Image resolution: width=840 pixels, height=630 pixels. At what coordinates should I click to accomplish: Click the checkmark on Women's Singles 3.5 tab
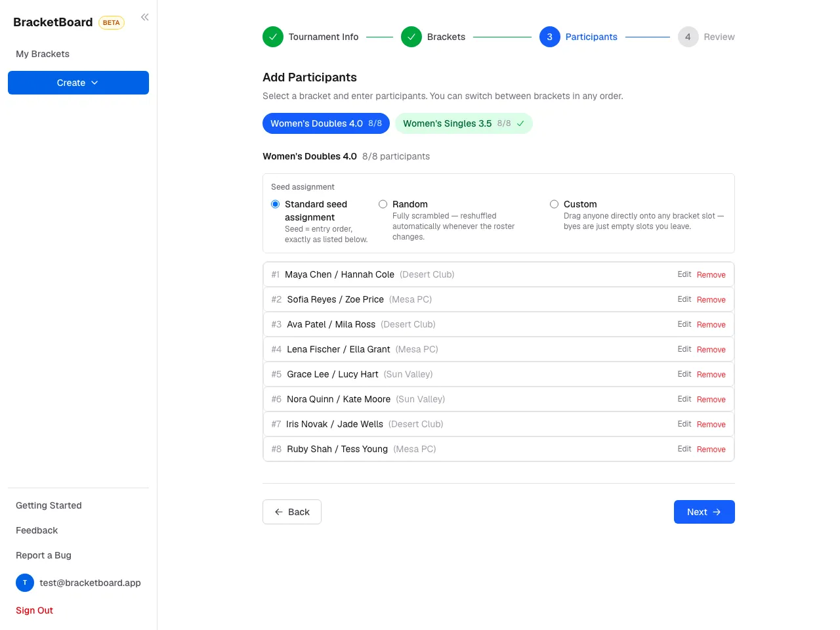[520, 123]
